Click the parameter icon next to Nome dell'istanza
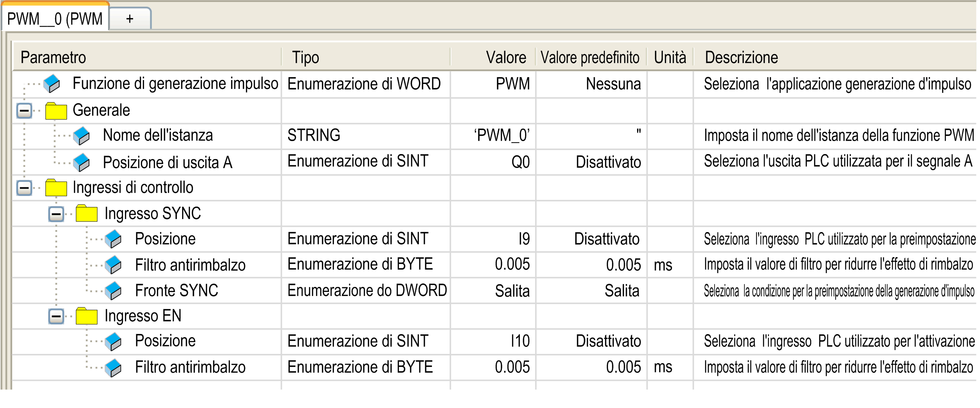The image size is (980, 408). click(x=81, y=136)
